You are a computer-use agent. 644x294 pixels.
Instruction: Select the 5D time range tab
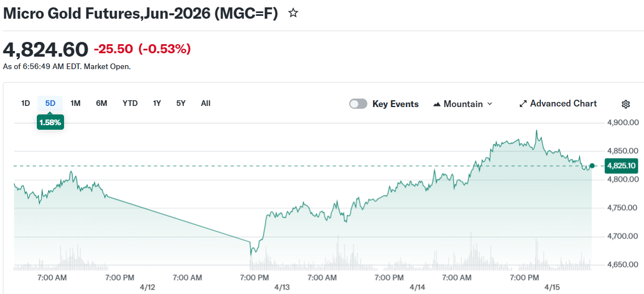coord(50,104)
